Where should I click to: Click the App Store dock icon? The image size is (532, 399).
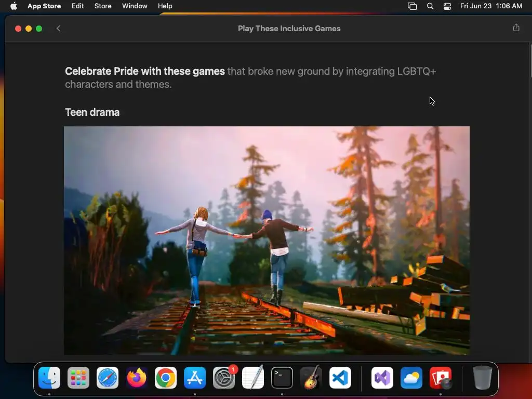coord(195,378)
